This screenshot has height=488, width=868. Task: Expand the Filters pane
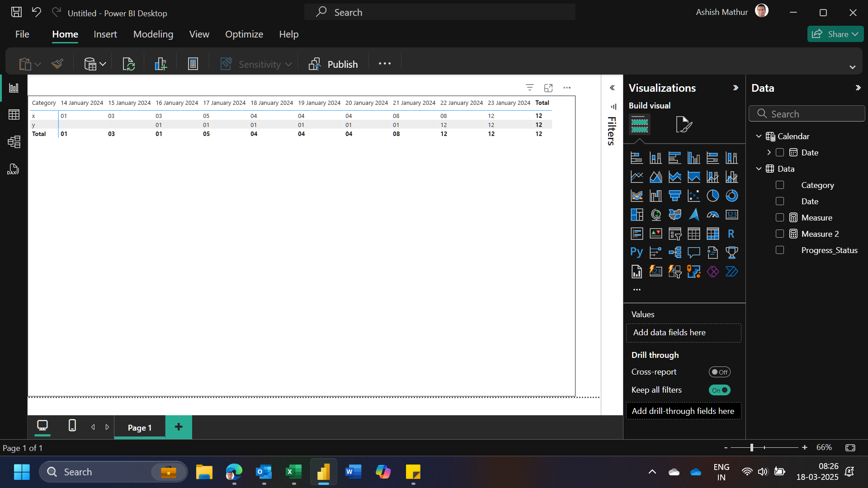pyautogui.click(x=612, y=88)
